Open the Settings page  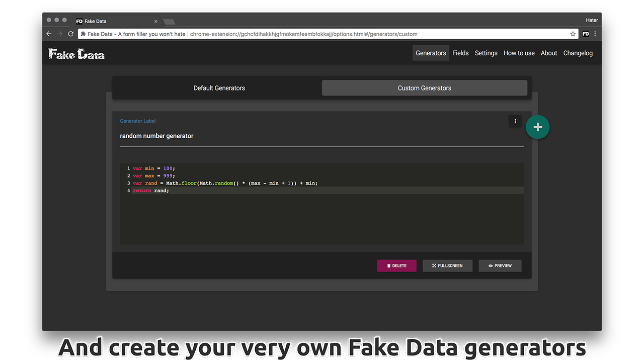coord(486,53)
